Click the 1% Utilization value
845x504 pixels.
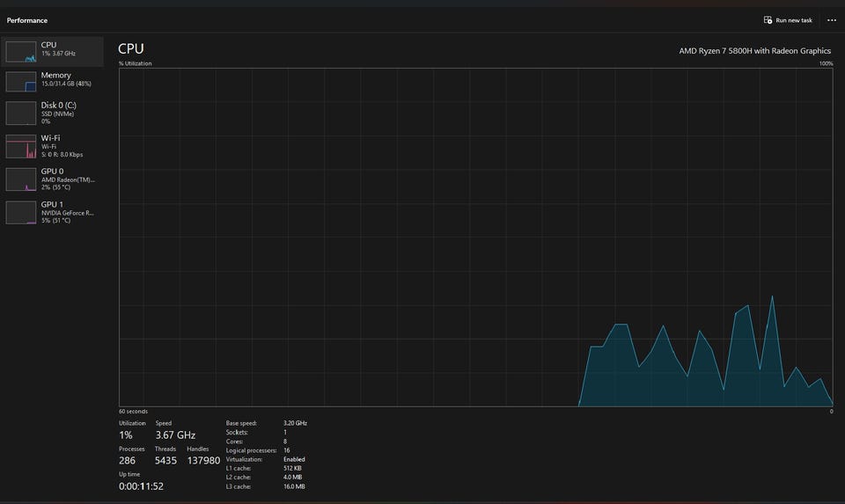126,435
